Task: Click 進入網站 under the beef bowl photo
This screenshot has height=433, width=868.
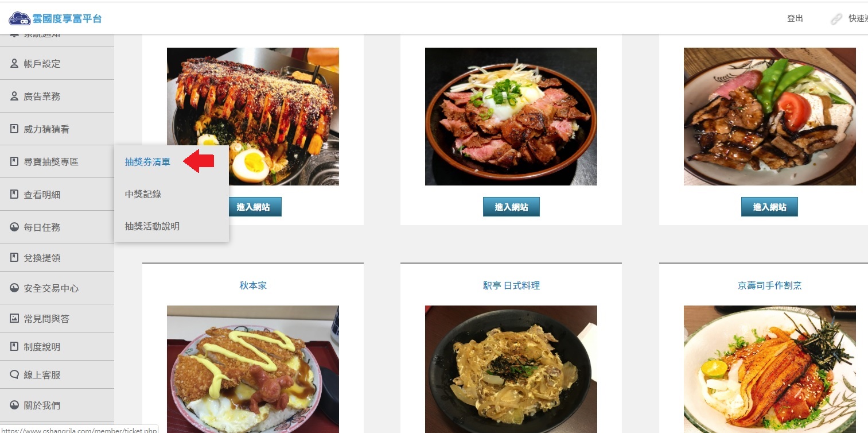Action: tap(511, 207)
